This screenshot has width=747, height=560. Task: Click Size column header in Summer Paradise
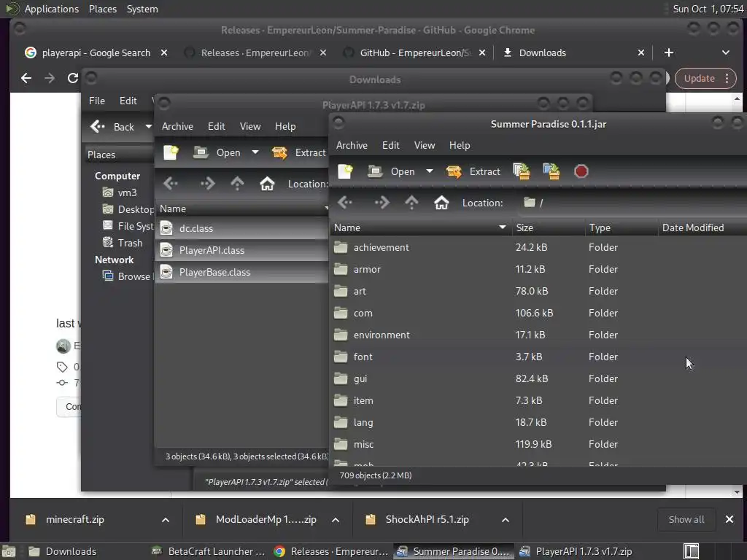click(x=547, y=227)
